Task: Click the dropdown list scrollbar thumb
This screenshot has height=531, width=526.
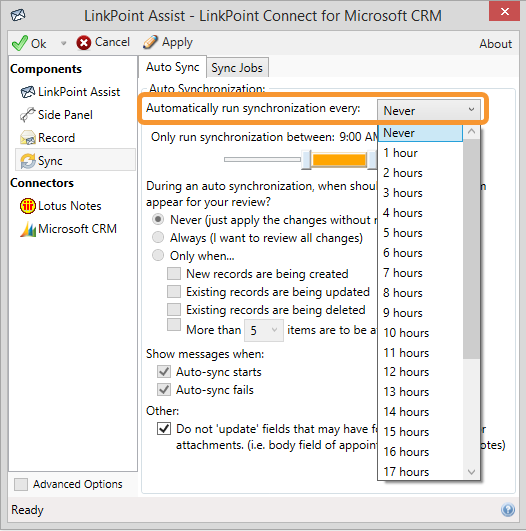Action: 471,248
